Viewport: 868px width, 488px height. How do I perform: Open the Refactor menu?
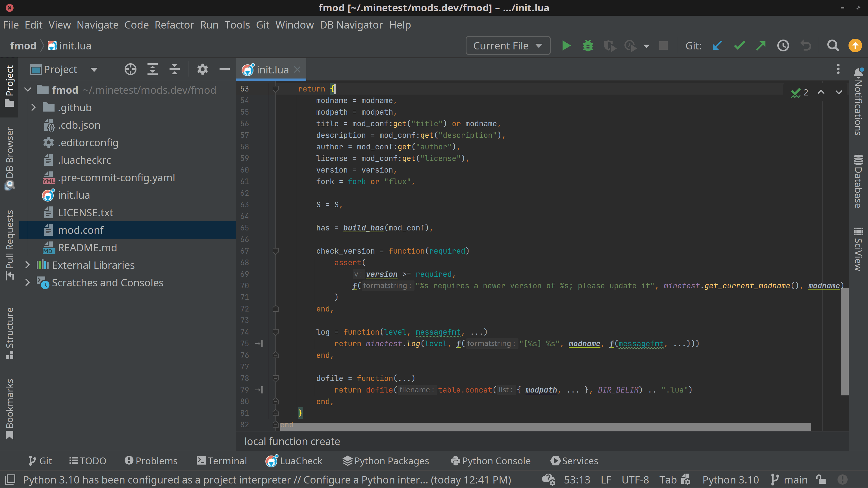174,25
